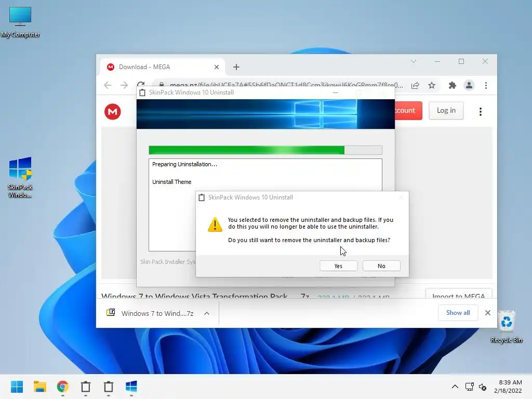Click Show all downloads
The image size is (532, 399).
pos(458,312)
